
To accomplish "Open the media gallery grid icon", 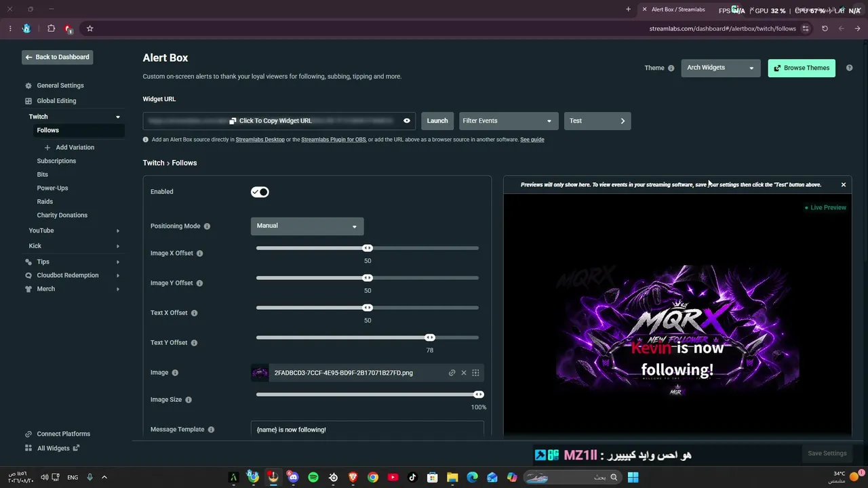I will click(x=475, y=373).
